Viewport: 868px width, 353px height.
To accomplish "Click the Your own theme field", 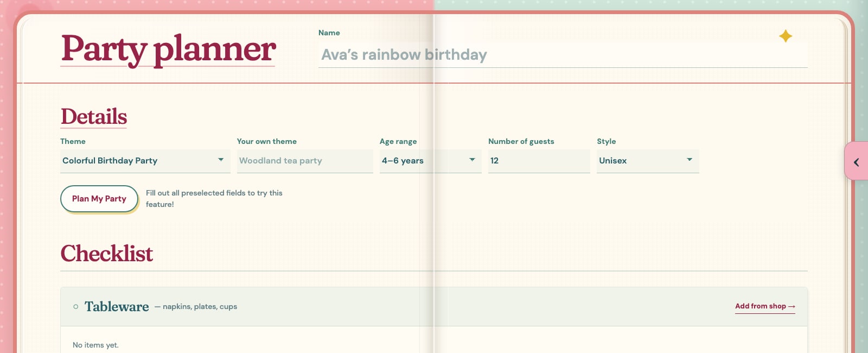I will [305, 161].
